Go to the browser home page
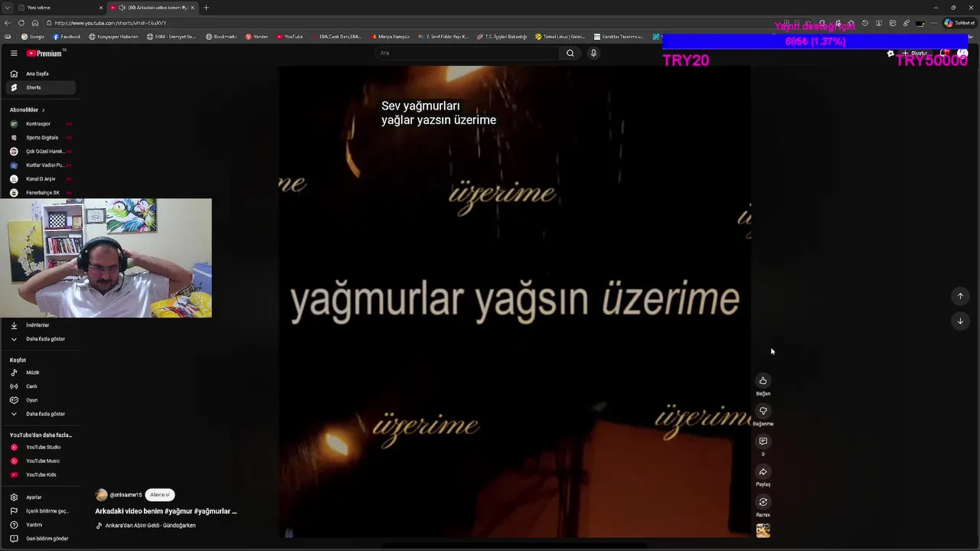This screenshot has height=551, width=980. pyautogui.click(x=34, y=23)
